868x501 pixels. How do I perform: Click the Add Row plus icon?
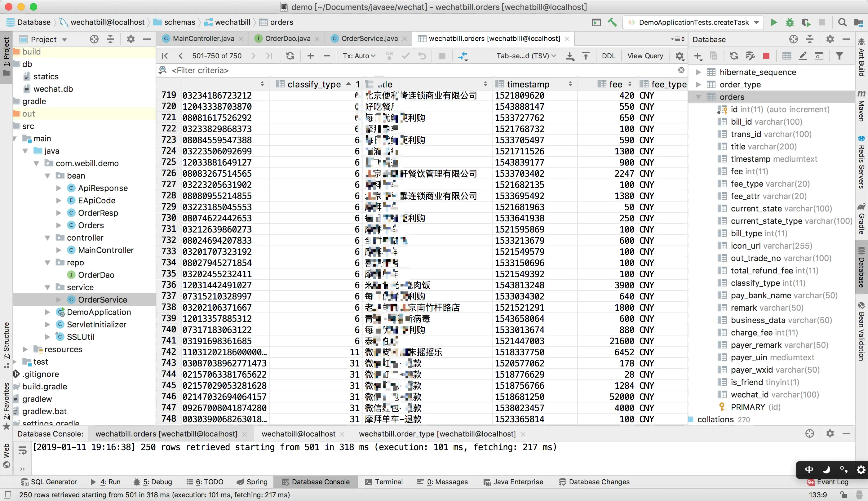point(310,56)
